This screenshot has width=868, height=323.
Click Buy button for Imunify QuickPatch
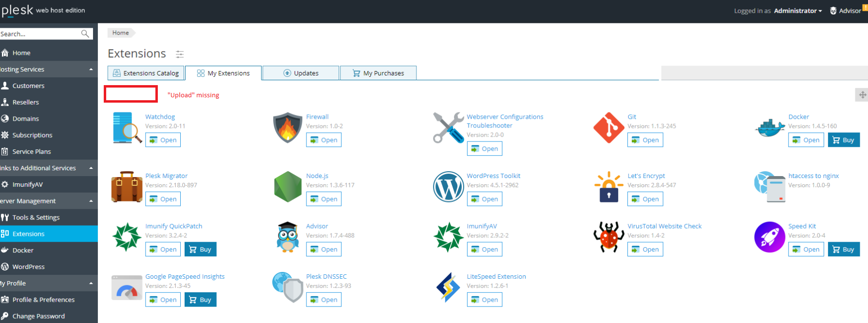pos(200,250)
